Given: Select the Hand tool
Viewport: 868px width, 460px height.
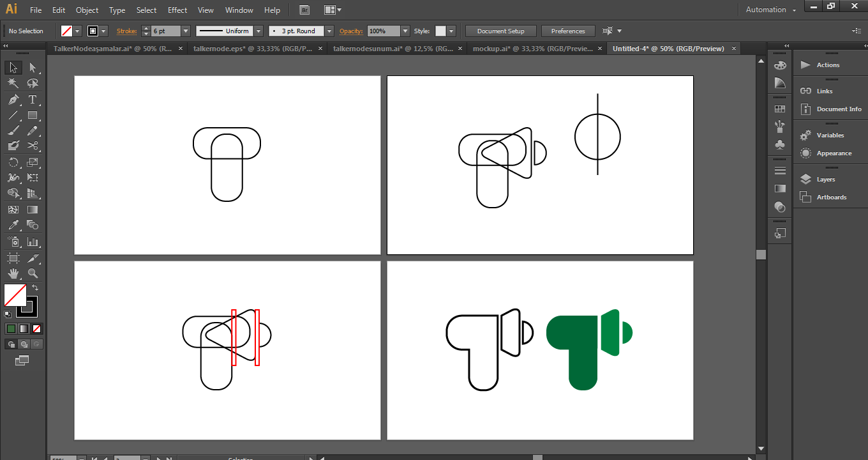Looking at the screenshot, I should coord(13,273).
